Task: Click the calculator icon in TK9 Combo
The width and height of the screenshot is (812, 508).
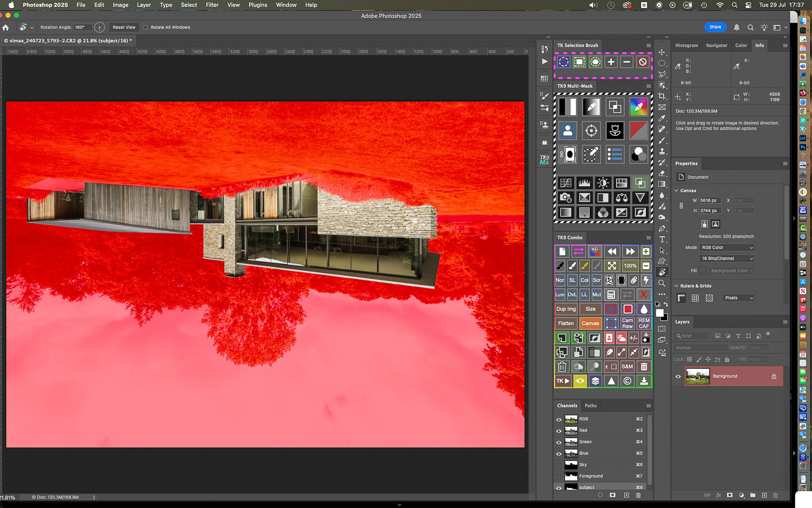Action: point(611,295)
